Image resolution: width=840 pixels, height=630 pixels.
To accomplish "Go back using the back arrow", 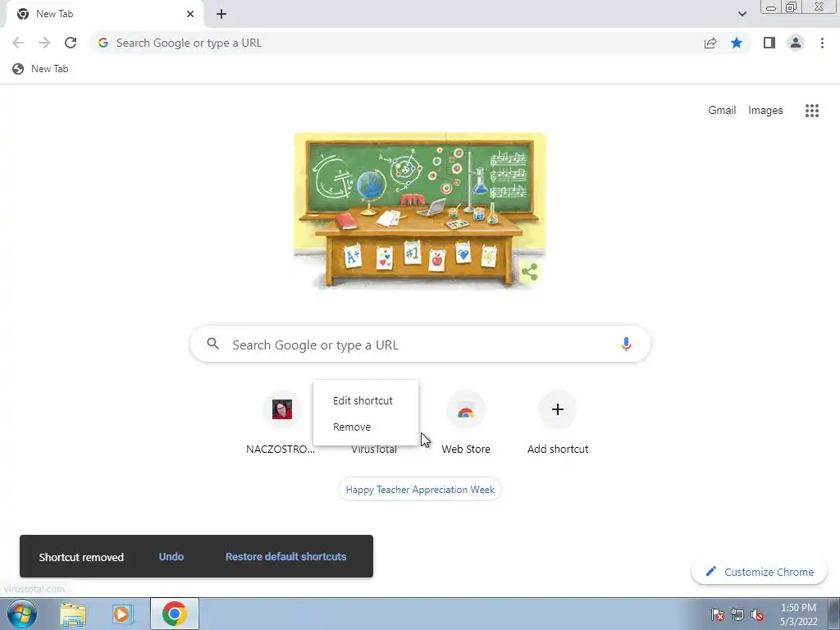I will coord(18,43).
